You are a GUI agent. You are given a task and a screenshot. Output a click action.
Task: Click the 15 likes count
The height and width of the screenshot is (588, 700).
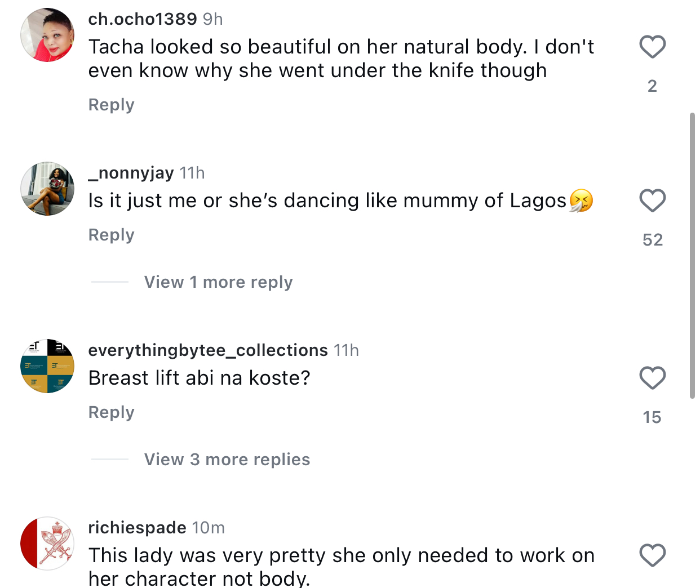[x=652, y=417]
